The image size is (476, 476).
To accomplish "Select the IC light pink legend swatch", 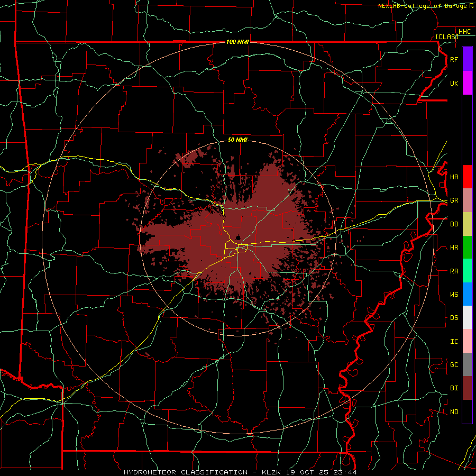I will coord(467,341).
